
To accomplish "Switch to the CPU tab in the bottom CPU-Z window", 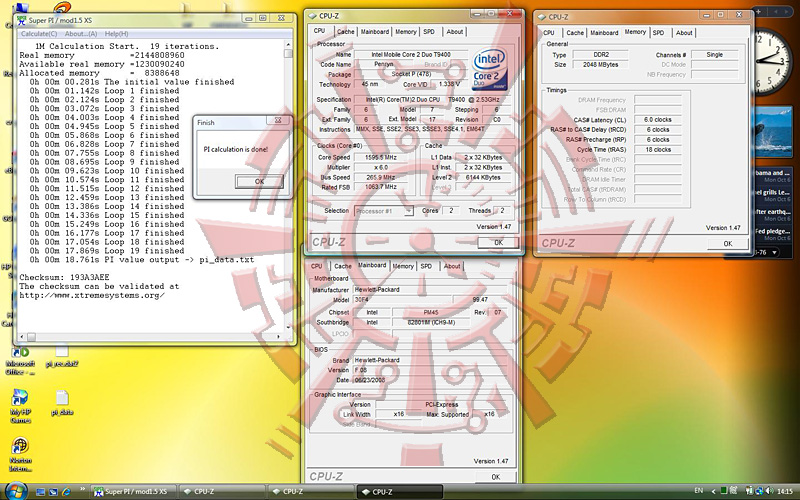I will 316,266.
